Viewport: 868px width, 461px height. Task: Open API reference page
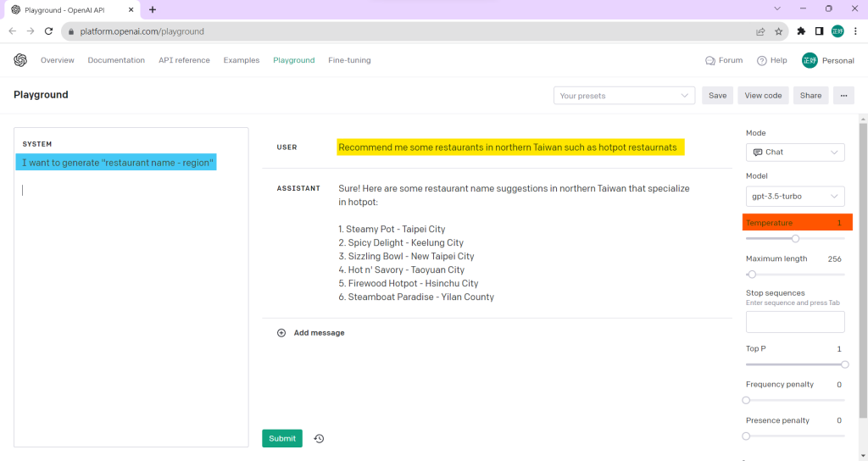coord(184,60)
